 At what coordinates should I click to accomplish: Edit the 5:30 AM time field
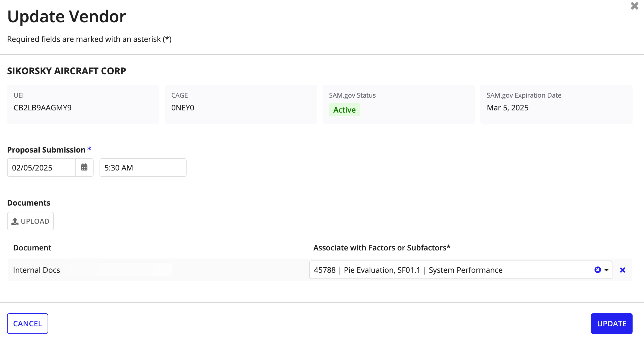point(143,168)
